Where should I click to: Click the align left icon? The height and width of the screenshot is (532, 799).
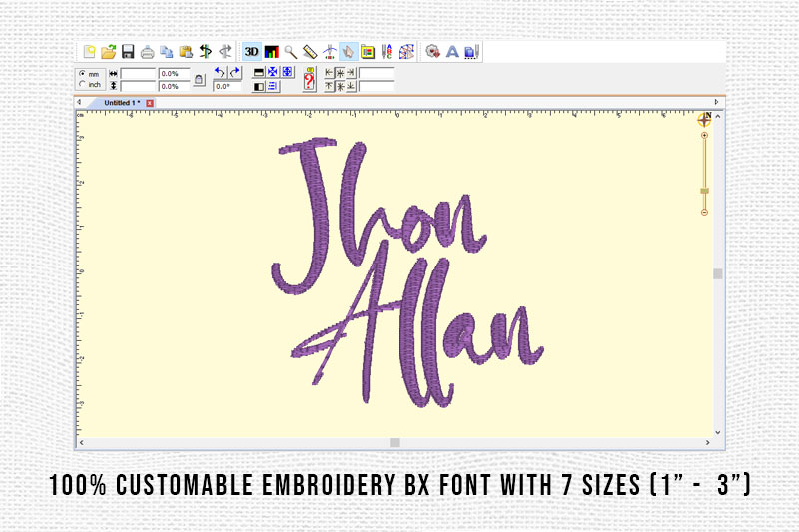[329, 73]
